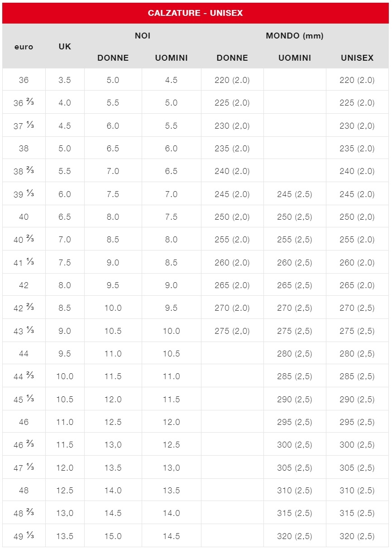Viewport: 392px width, 549px height.
Task: Click the CALZATURE - UNISEX title banner
Action: point(195,13)
